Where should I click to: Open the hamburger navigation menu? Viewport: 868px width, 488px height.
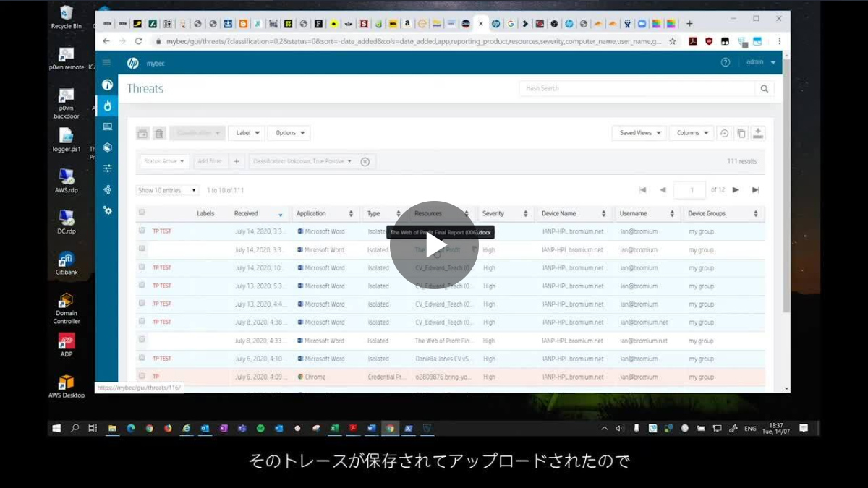[107, 63]
